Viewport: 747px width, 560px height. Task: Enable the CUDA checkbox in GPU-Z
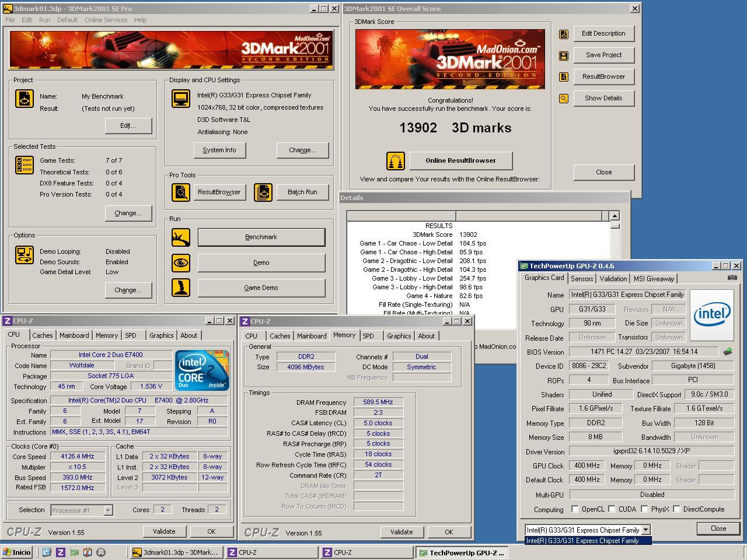(612, 509)
